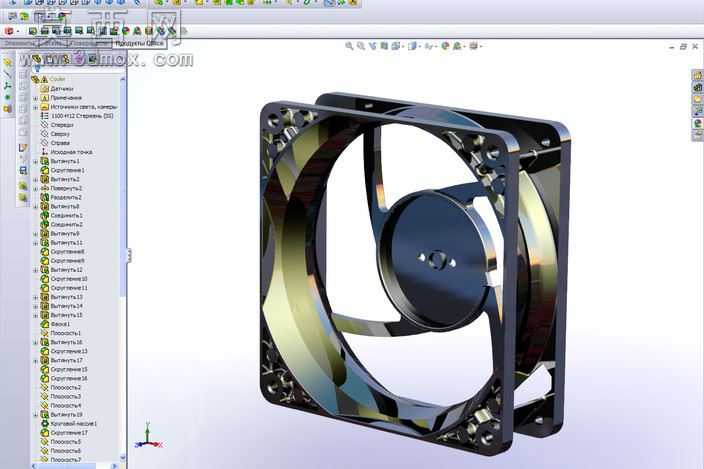Click the feature tree scroll-down arrow
The height and width of the screenshot is (469, 704).
123,457
